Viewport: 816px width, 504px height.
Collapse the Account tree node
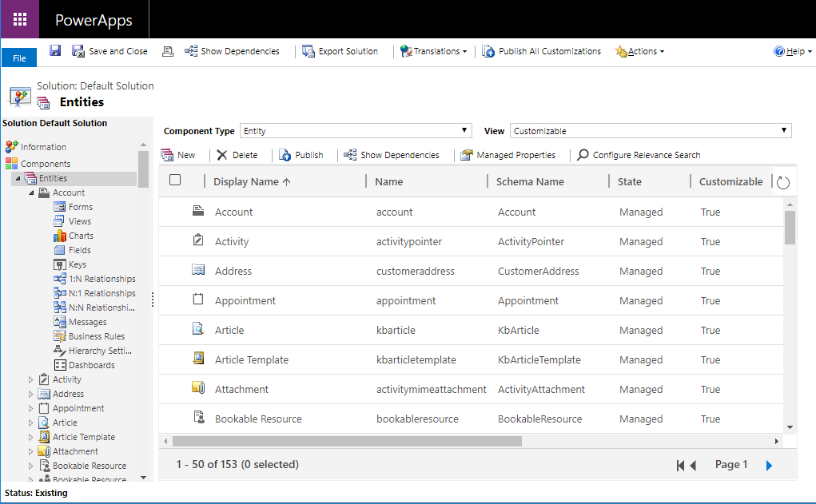pos(30,193)
